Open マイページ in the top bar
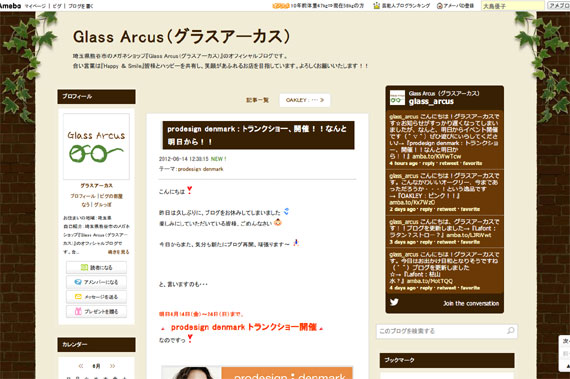The image size is (570, 379). [x=35, y=6]
